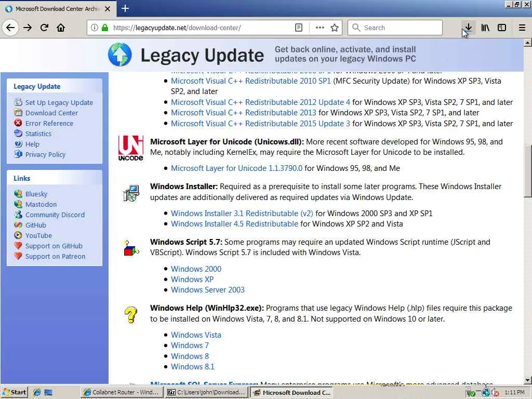Open Support on GitHub link
This screenshot has height=399, width=532.
click(54, 246)
